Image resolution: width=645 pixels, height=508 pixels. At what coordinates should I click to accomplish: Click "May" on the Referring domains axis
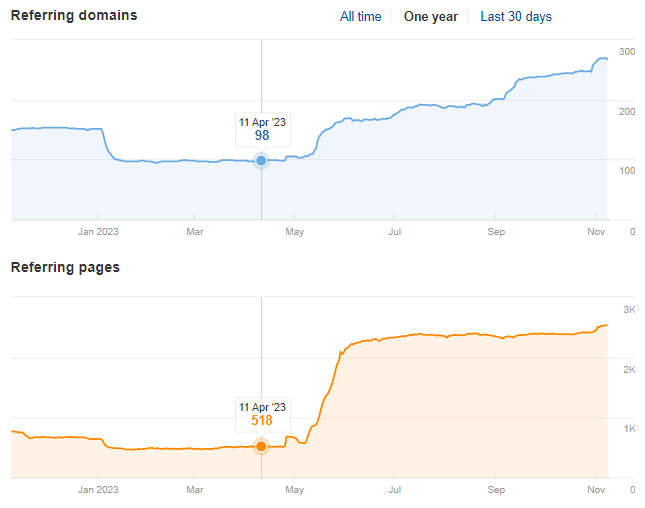tap(294, 232)
